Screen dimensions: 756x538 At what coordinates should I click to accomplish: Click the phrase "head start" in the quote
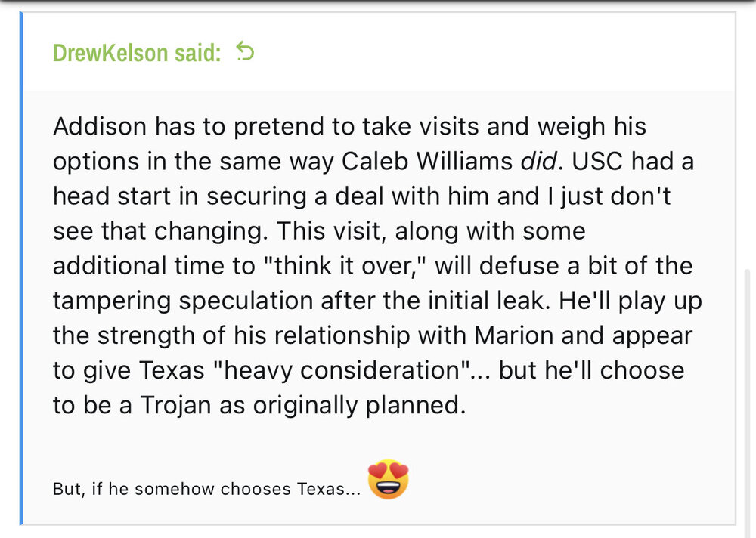[x=110, y=196]
